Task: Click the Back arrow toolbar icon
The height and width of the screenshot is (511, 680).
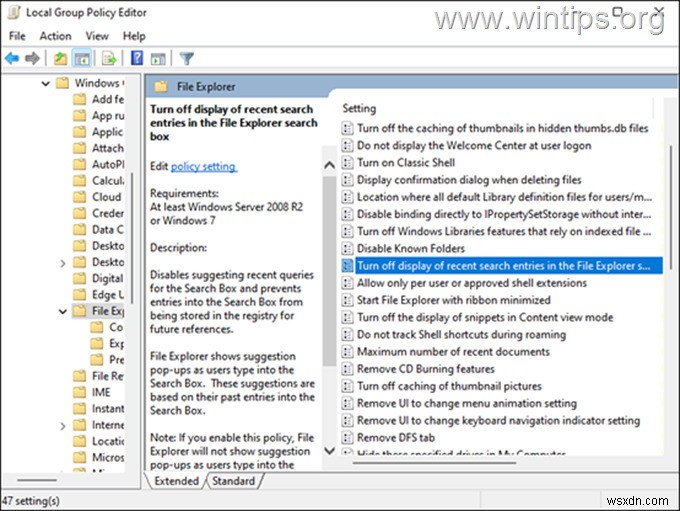Action: tap(12, 58)
